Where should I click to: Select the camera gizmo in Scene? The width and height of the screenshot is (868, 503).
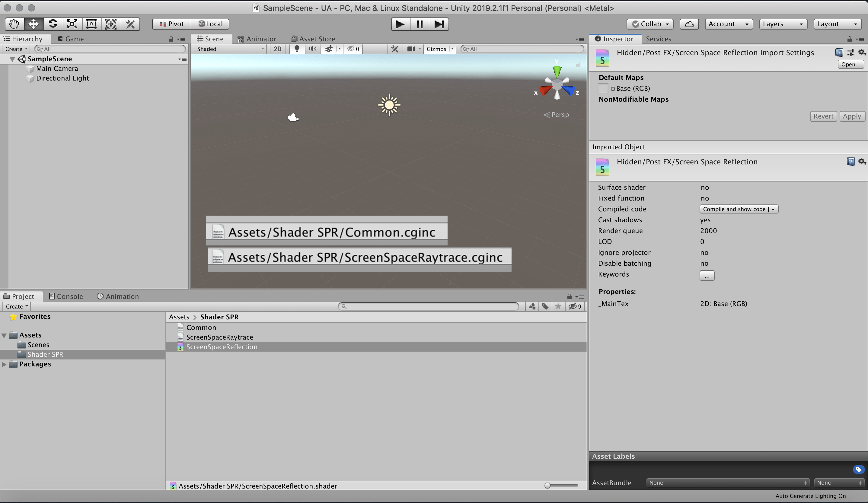[x=293, y=118]
